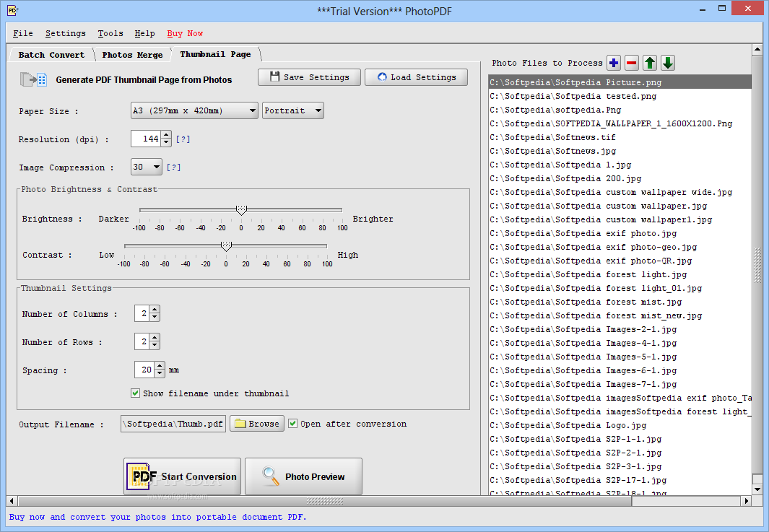The width and height of the screenshot is (769, 532).
Task: Click the PhotoPDF app icon in title bar
Action: (x=12, y=9)
